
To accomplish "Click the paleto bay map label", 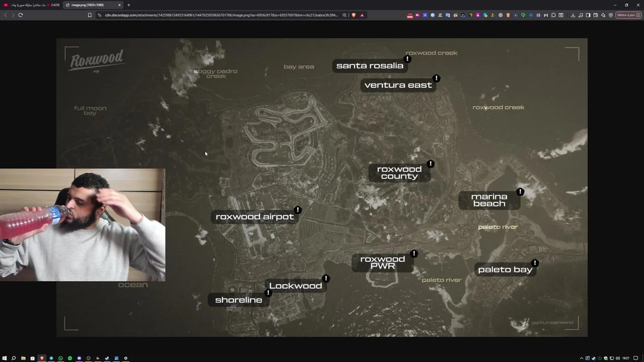I will point(505,269).
